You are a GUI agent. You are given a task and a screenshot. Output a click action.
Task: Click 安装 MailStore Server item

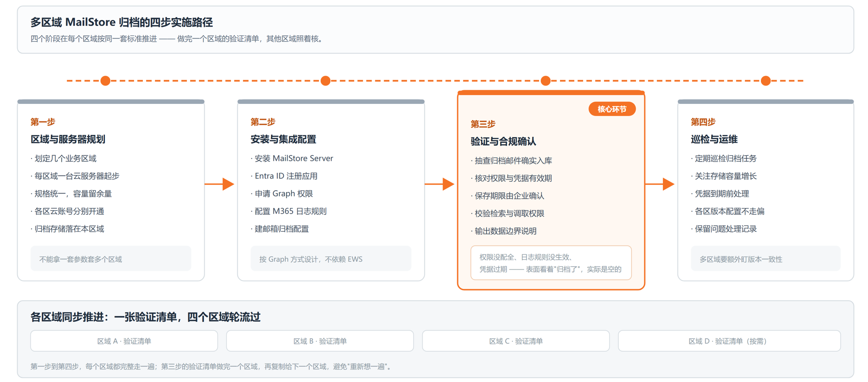(292, 159)
